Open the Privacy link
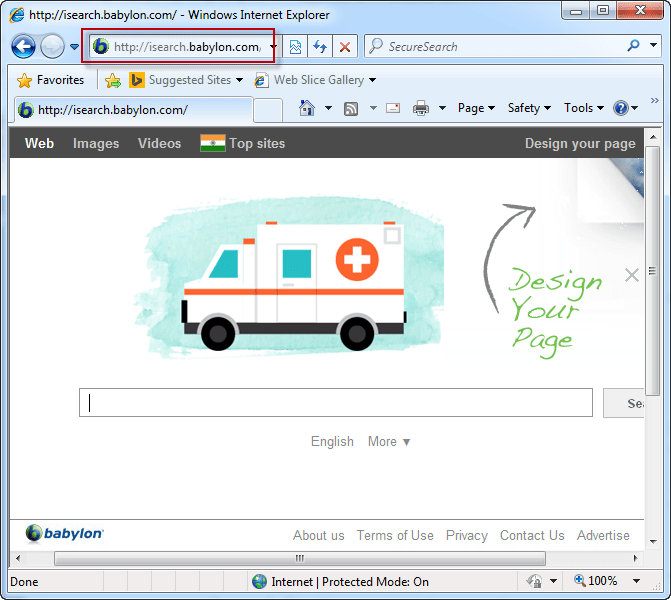Image resolution: width=671 pixels, height=600 pixels. coord(466,535)
